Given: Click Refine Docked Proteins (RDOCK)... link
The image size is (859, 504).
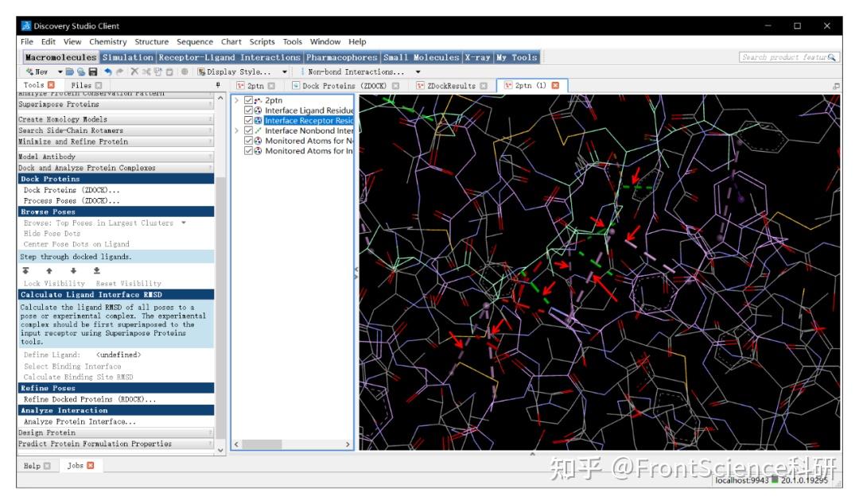Looking at the screenshot, I should pos(90,399).
